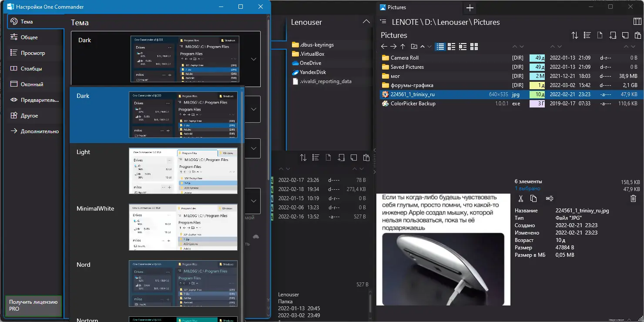Image resolution: width=644 pixels, height=322 pixels.
Task: Create a new file in the Lenouser pane
Action: tap(329, 158)
